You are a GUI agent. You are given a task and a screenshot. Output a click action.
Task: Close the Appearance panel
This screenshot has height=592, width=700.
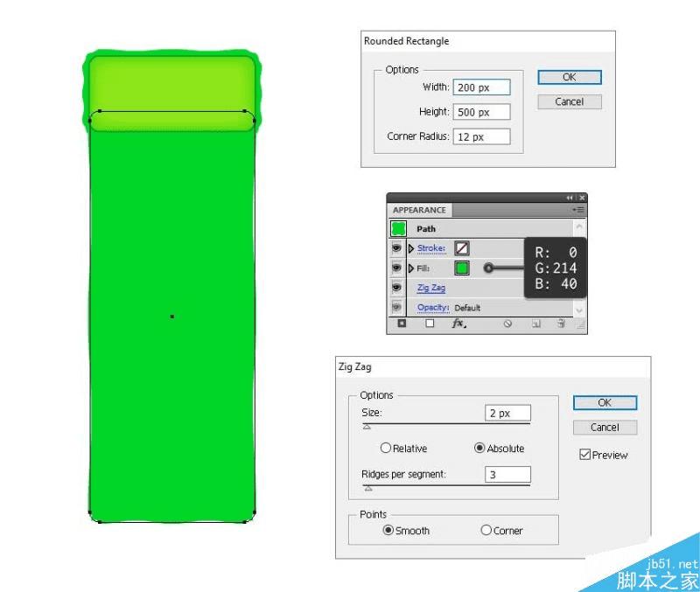[x=582, y=198]
